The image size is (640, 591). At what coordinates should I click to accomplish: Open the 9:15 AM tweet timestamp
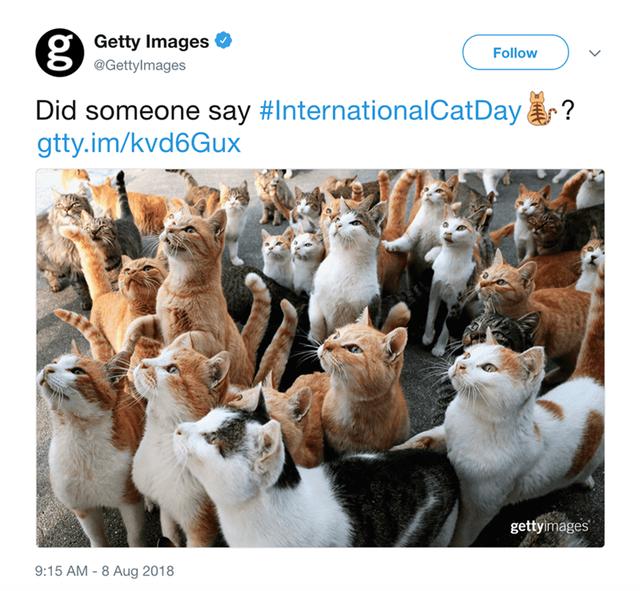(x=62, y=571)
